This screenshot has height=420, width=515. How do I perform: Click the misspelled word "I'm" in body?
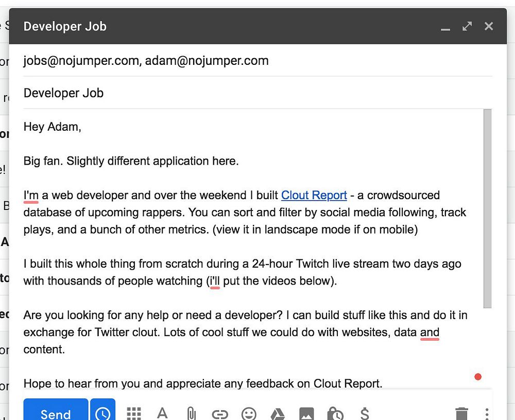click(x=31, y=196)
